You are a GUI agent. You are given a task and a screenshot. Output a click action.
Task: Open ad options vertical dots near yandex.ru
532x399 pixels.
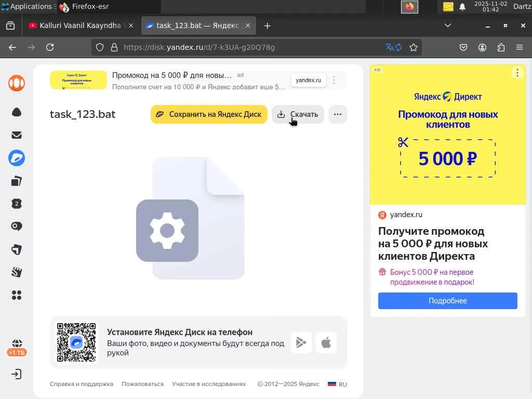tap(334, 80)
